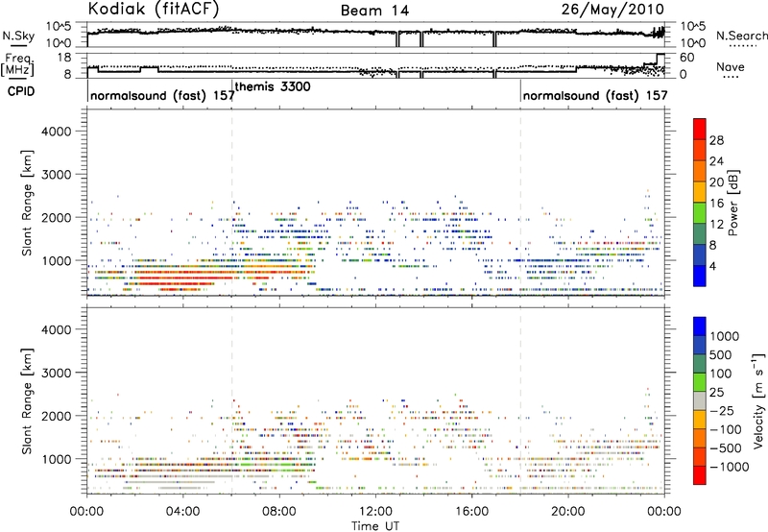Viewport: 768px width, 532px height.
Task: Click the '4000' tick in power panel
Action: pos(56,132)
